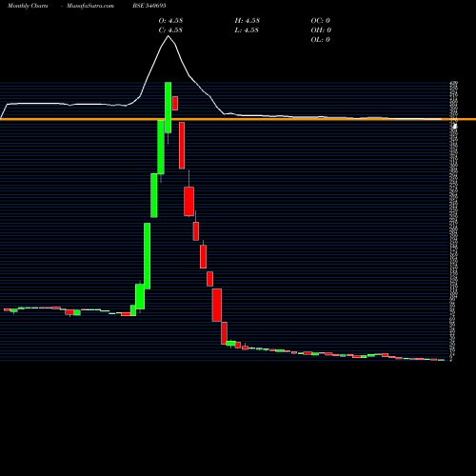Click the 'OH: 0' reading
The height and width of the screenshot is (476, 476).
coord(321,30)
